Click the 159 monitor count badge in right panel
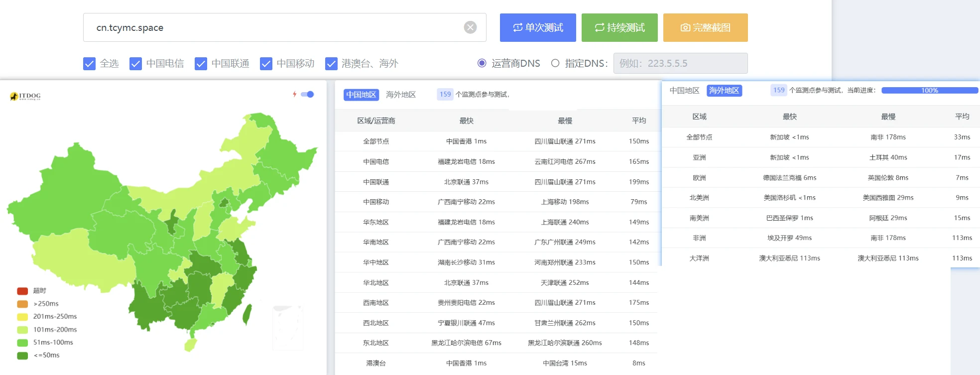Image resolution: width=980 pixels, height=375 pixels. [779, 90]
